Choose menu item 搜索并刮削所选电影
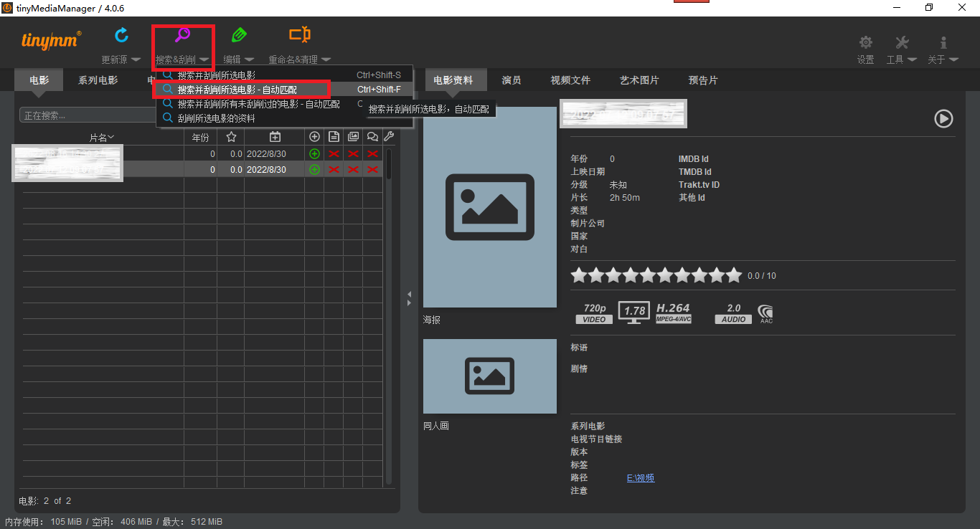980x529 pixels. tap(284, 75)
